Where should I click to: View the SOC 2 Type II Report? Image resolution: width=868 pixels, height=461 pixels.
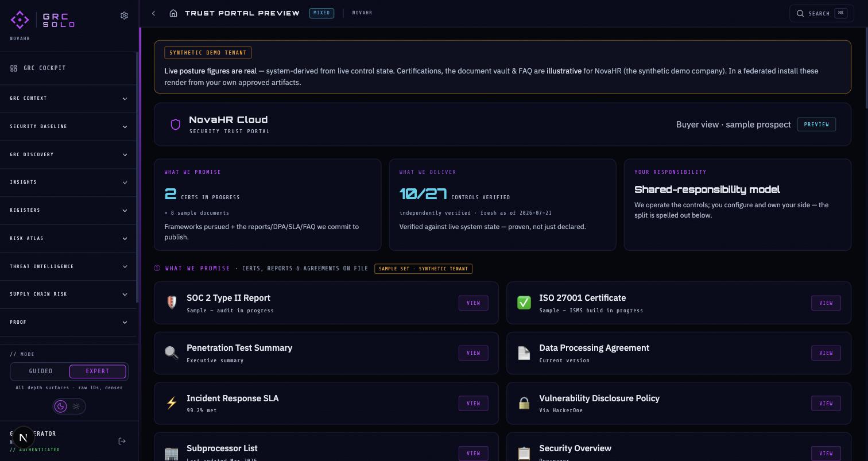pyautogui.click(x=473, y=303)
